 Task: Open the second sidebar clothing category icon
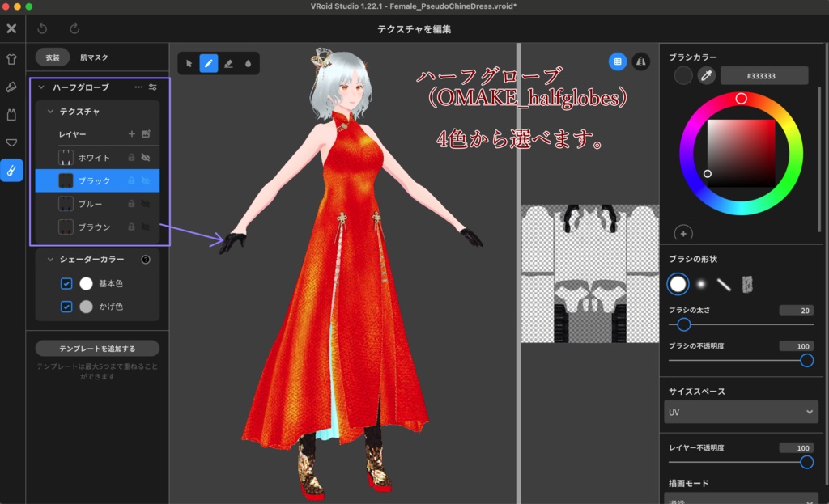tap(11, 87)
